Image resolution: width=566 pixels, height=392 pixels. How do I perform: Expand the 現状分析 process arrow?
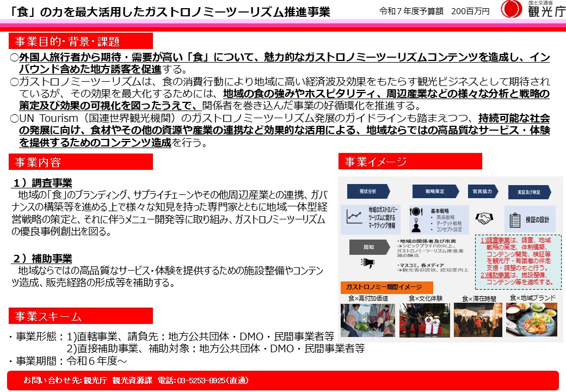(367, 191)
